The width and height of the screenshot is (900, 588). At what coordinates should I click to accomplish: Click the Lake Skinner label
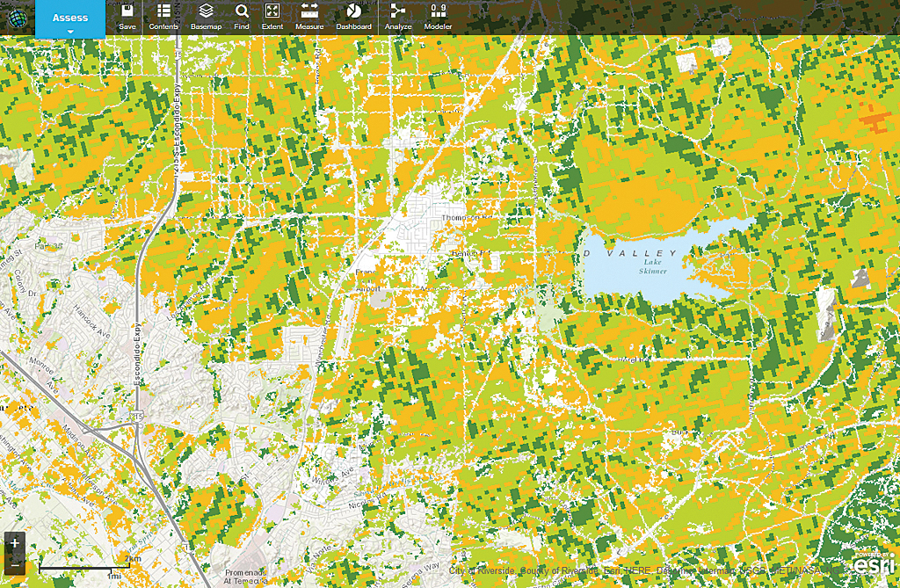[653, 266]
